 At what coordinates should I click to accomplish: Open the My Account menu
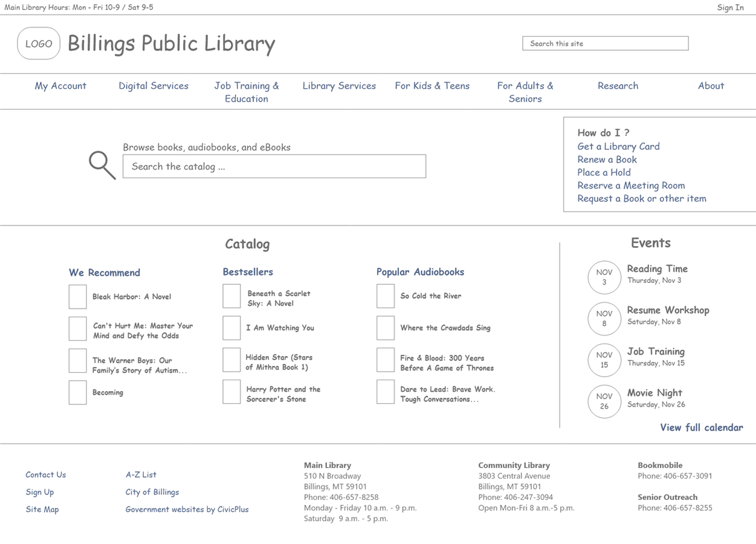(60, 86)
